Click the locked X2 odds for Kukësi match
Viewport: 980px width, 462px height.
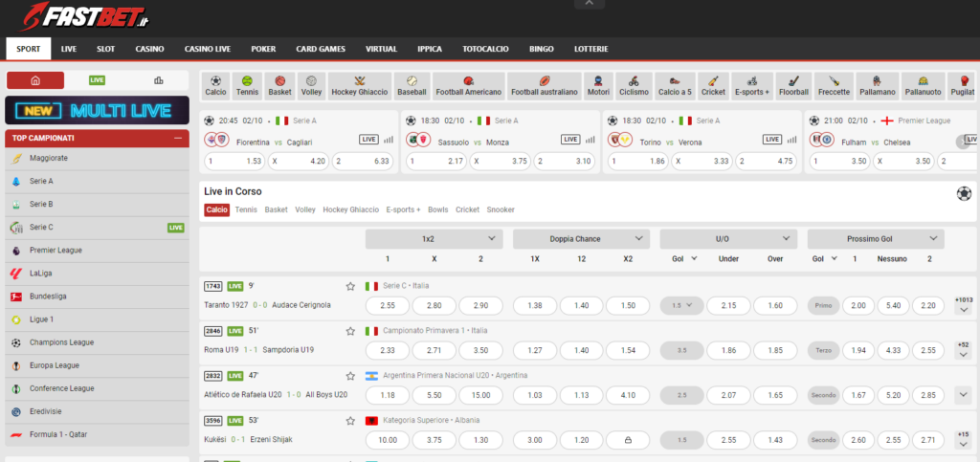point(628,440)
